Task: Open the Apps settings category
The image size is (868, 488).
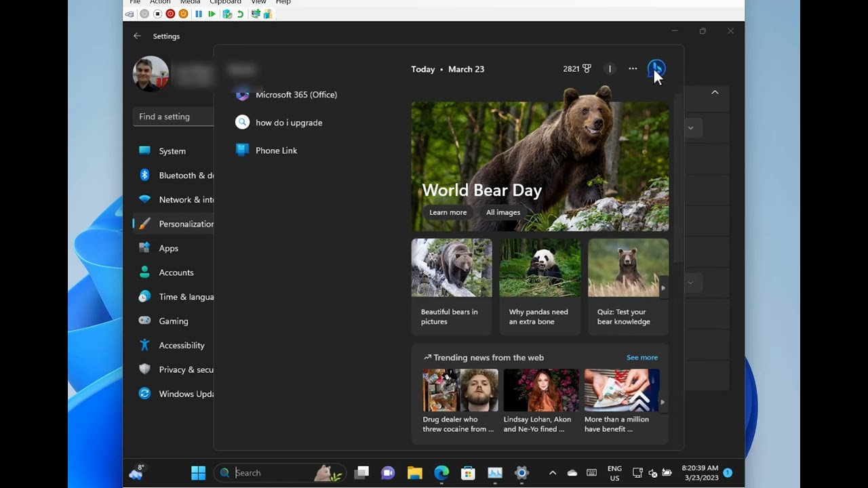Action: coord(174,248)
